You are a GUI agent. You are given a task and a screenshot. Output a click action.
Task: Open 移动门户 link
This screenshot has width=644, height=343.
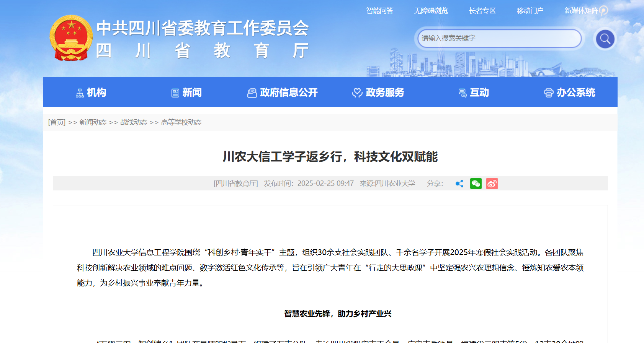[x=530, y=11]
